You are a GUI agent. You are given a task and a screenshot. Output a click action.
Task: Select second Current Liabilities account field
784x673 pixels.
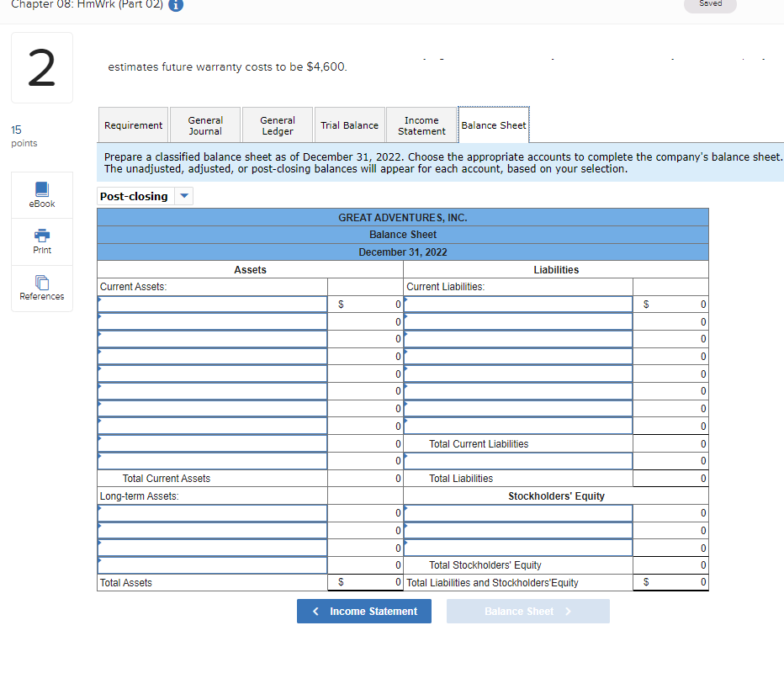click(518, 321)
